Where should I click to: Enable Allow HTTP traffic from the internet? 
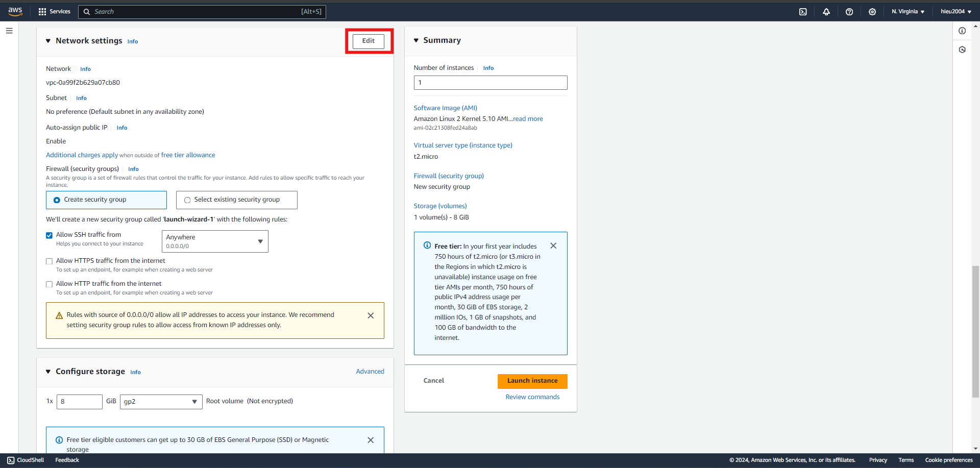pyautogui.click(x=50, y=284)
